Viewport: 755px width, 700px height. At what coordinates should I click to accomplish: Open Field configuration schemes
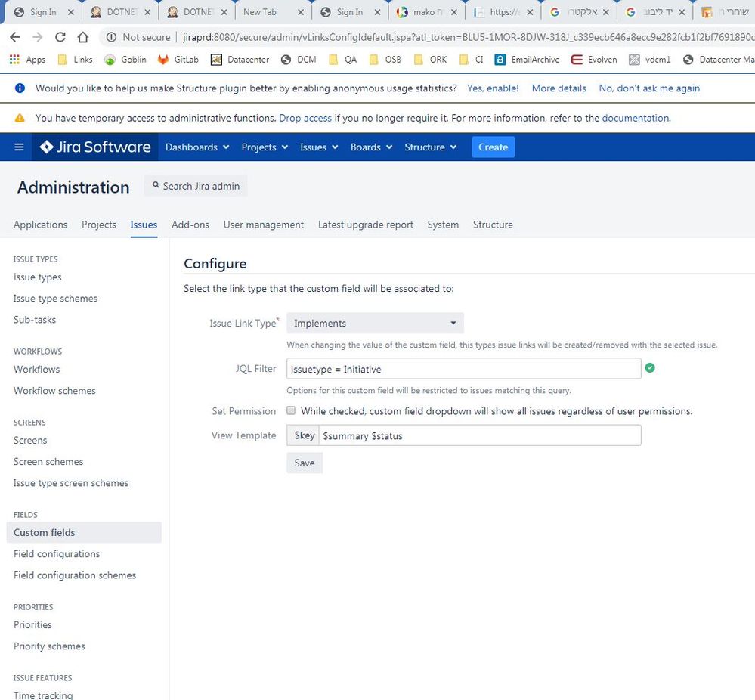coord(75,575)
